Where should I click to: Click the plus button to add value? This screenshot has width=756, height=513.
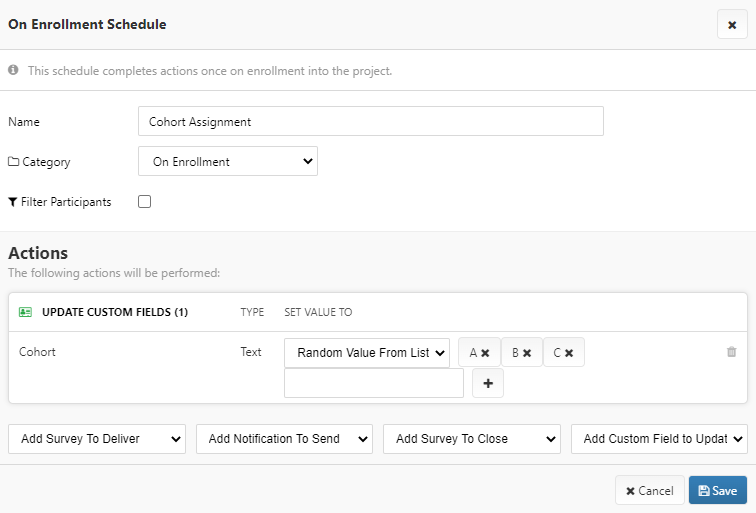(487, 383)
